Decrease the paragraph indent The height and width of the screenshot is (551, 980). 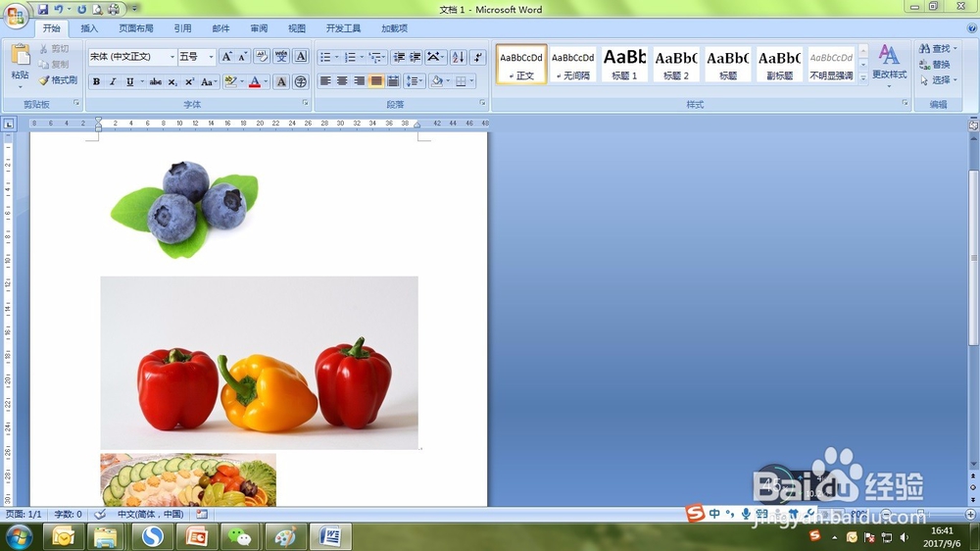(x=399, y=57)
